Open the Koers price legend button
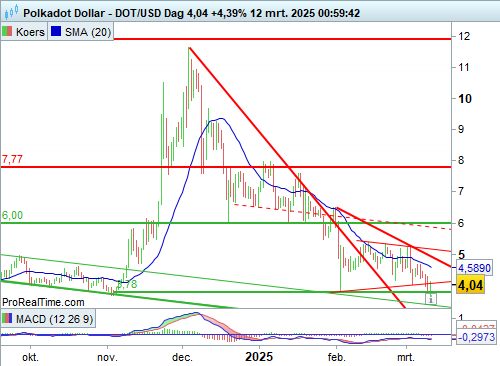 [24, 32]
